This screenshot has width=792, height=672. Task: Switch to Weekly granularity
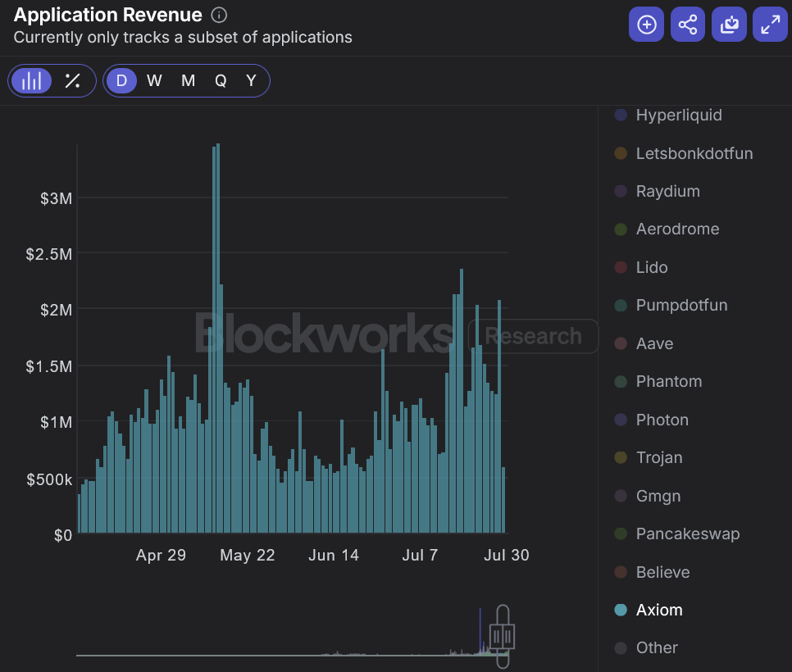click(154, 80)
